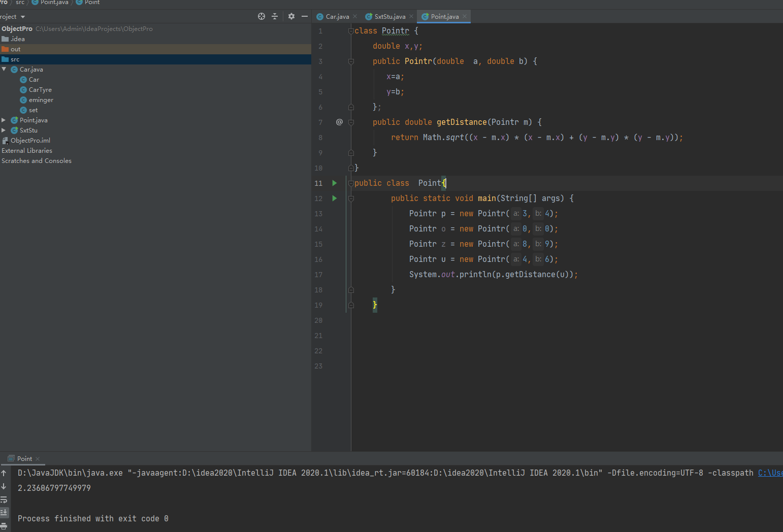Collapse the getDistance method fold at line 7
783x532 pixels.
351,122
